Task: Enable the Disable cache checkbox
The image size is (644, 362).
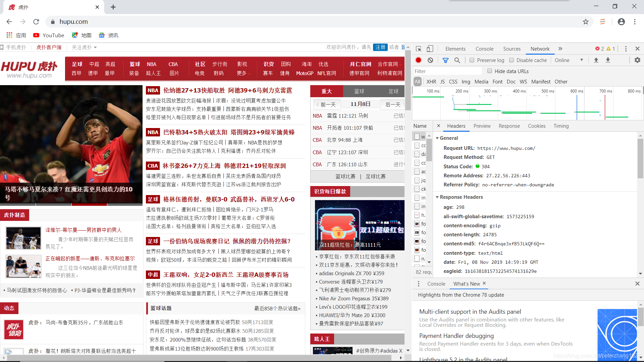Action: [x=512, y=60]
